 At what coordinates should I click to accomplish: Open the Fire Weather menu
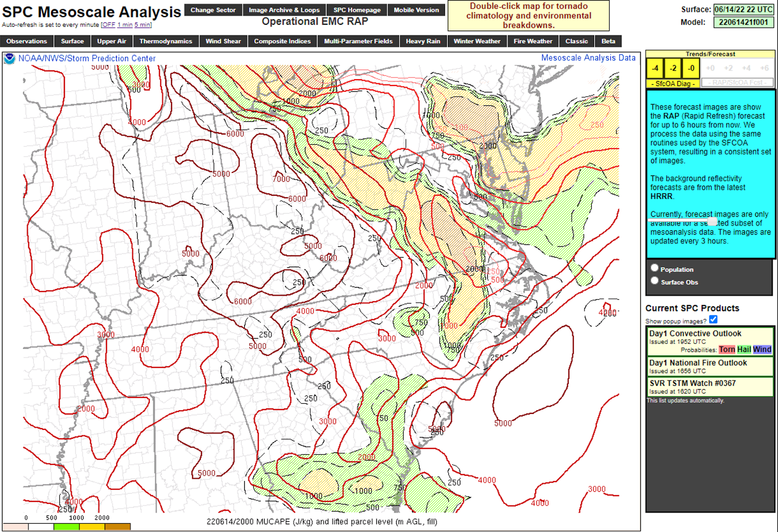tap(533, 41)
